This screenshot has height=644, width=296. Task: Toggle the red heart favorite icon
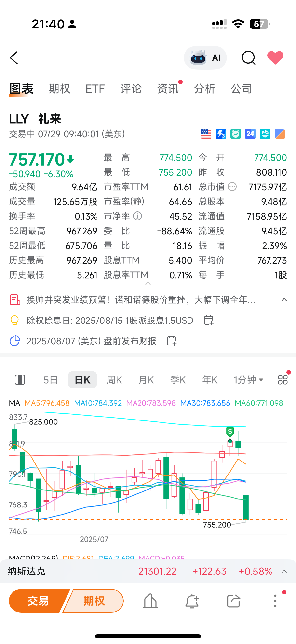pos(275,58)
